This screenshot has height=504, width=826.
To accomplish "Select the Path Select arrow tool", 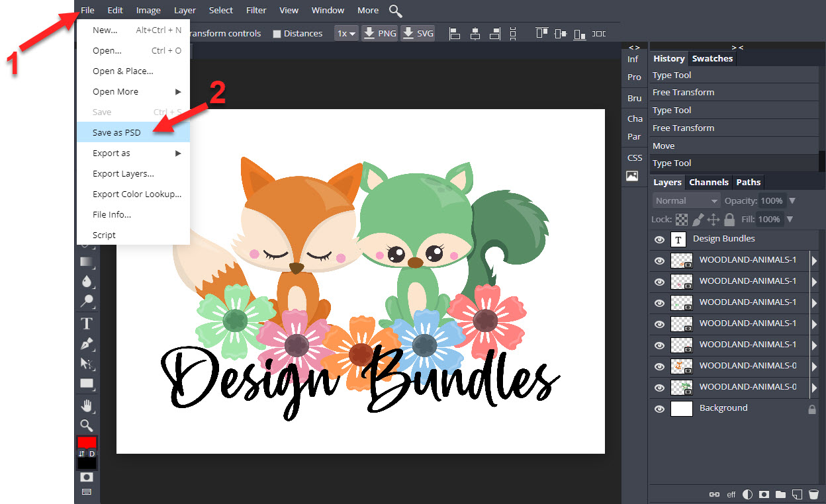I will (87, 363).
